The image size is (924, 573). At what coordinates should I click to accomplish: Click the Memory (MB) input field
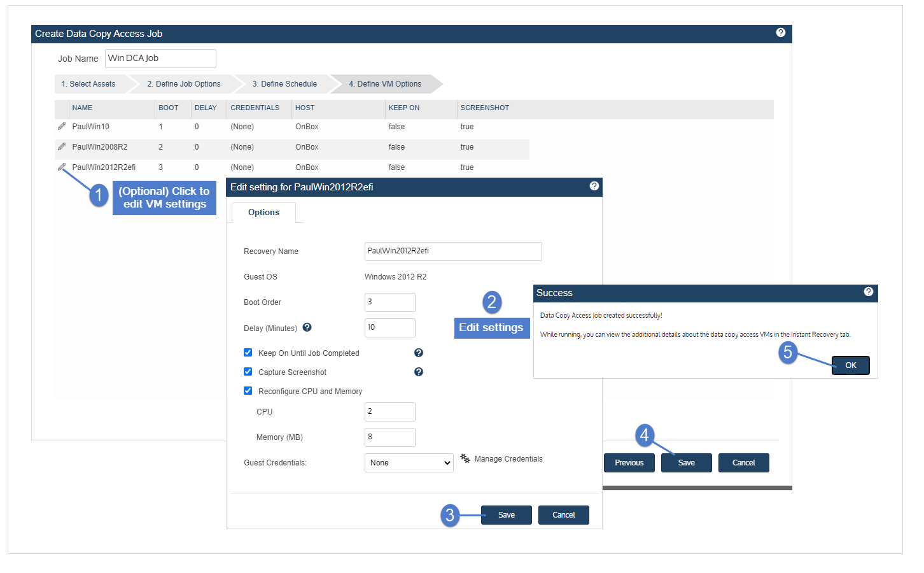[x=390, y=437]
